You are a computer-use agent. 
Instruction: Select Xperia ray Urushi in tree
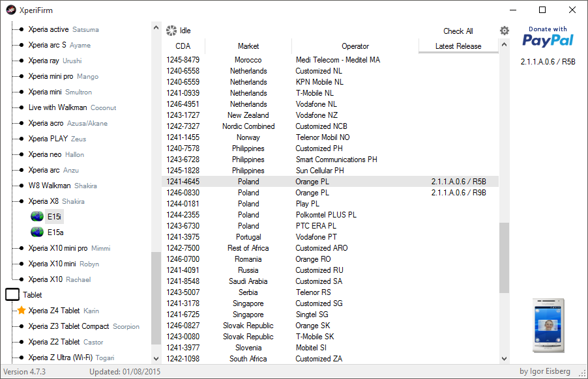pyautogui.click(x=55, y=61)
